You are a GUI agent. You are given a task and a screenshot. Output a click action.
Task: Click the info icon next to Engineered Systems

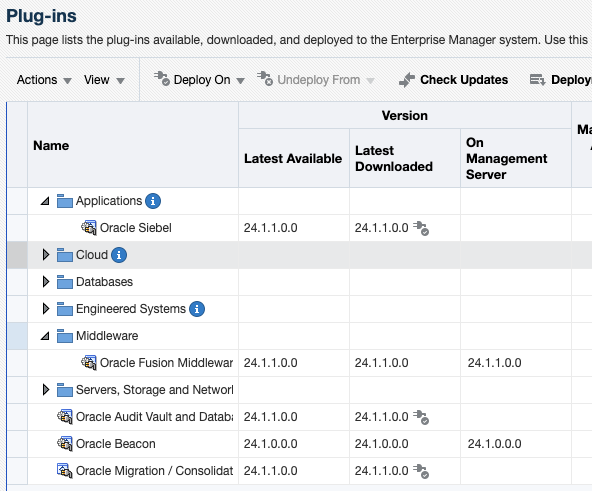pyautogui.click(x=197, y=309)
